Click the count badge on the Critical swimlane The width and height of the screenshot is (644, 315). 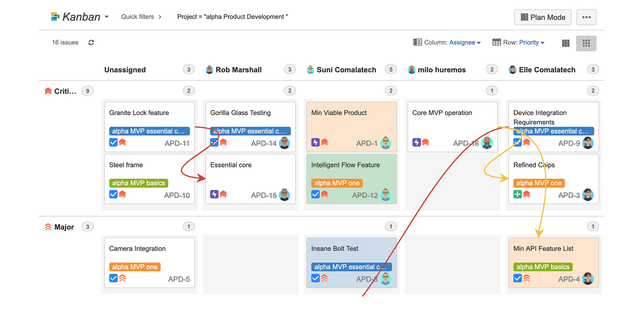[x=87, y=91]
